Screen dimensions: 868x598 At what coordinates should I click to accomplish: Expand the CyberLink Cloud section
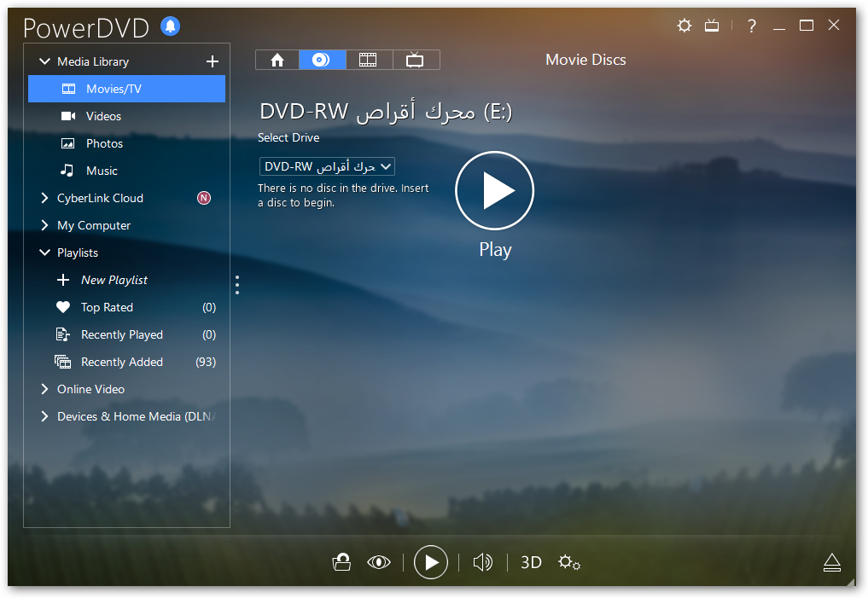[x=45, y=198]
